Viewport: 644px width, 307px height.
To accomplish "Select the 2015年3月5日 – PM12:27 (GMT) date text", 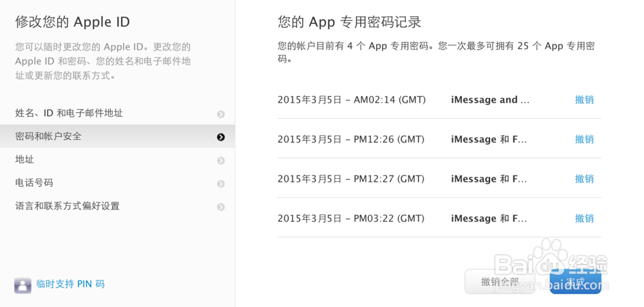I will pyautogui.click(x=351, y=179).
